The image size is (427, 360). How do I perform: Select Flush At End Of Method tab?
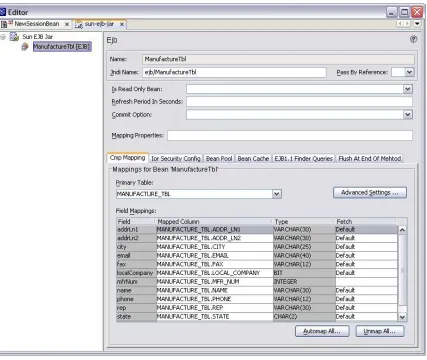tap(370, 159)
